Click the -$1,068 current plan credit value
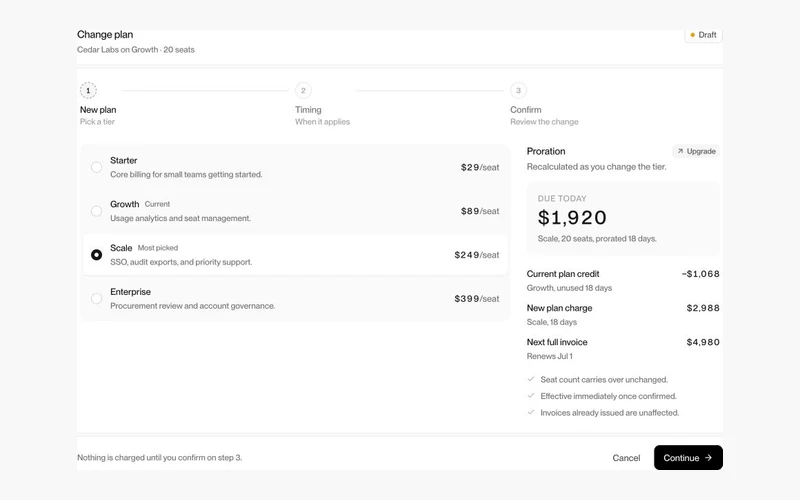Viewport: 800px width, 500px height. [x=701, y=274]
